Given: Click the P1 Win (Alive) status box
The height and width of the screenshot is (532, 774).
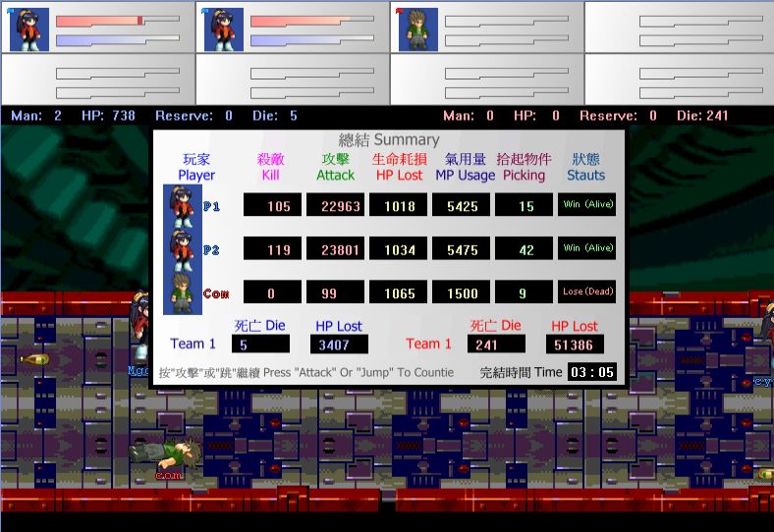Looking at the screenshot, I should pyautogui.click(x=587, y=205).
